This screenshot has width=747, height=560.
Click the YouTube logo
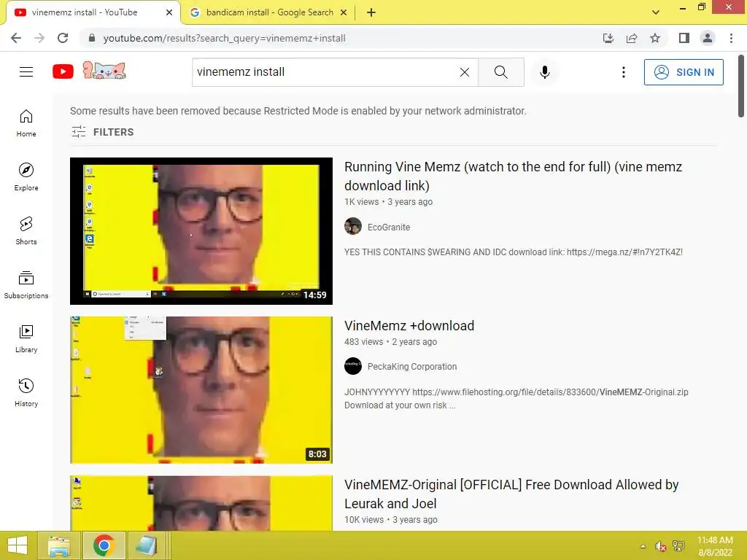click(63, 72)
